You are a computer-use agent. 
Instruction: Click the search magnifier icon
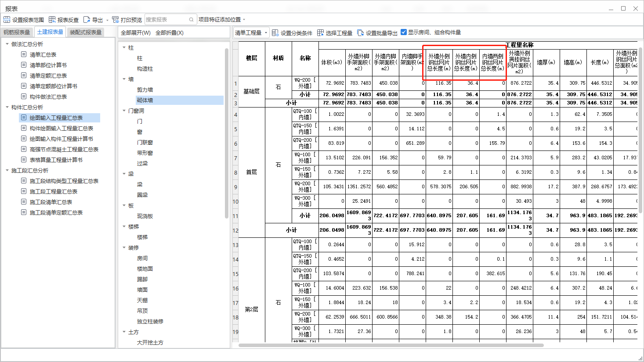192,20
